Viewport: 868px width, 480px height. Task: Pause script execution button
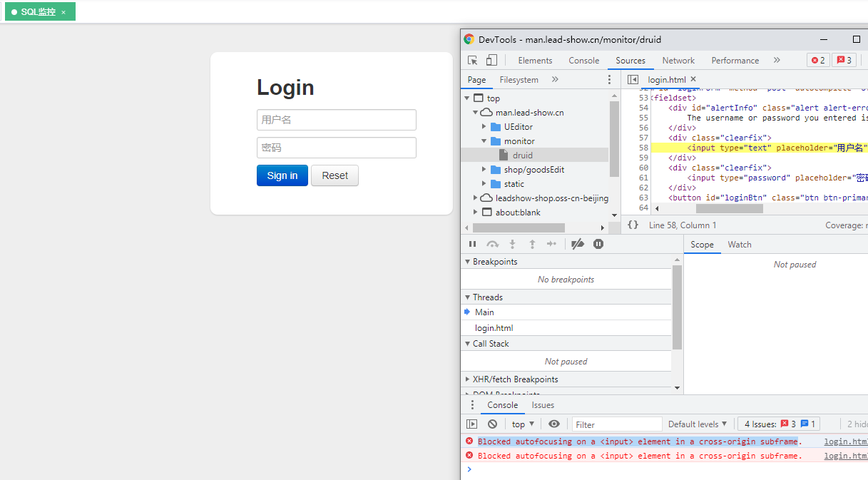tap(472, 245)
